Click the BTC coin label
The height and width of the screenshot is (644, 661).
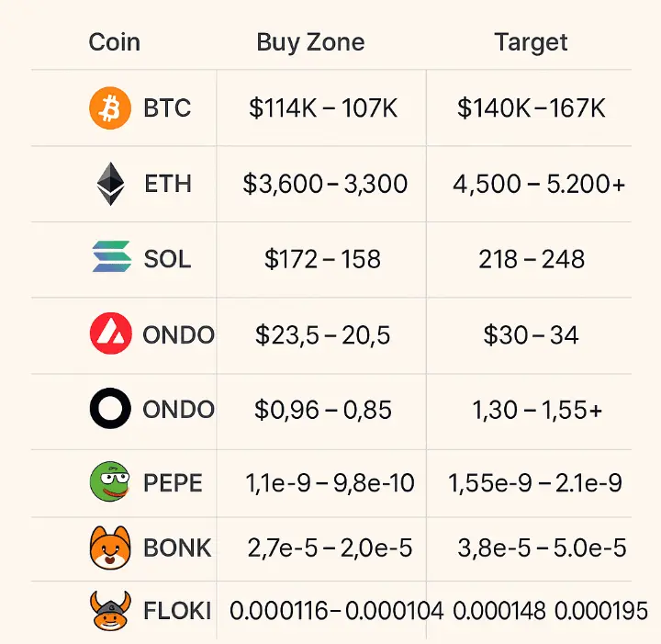(167, 108)
